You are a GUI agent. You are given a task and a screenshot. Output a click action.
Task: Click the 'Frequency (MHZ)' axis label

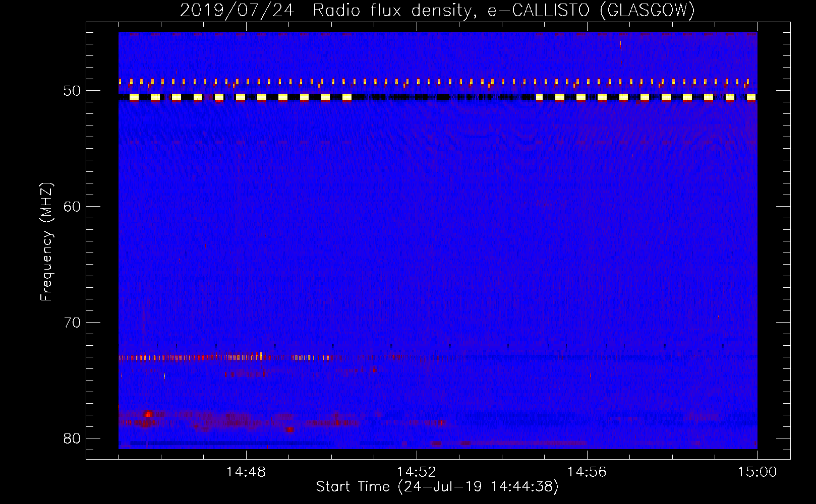pyautogui.click(x=46, y=242)
